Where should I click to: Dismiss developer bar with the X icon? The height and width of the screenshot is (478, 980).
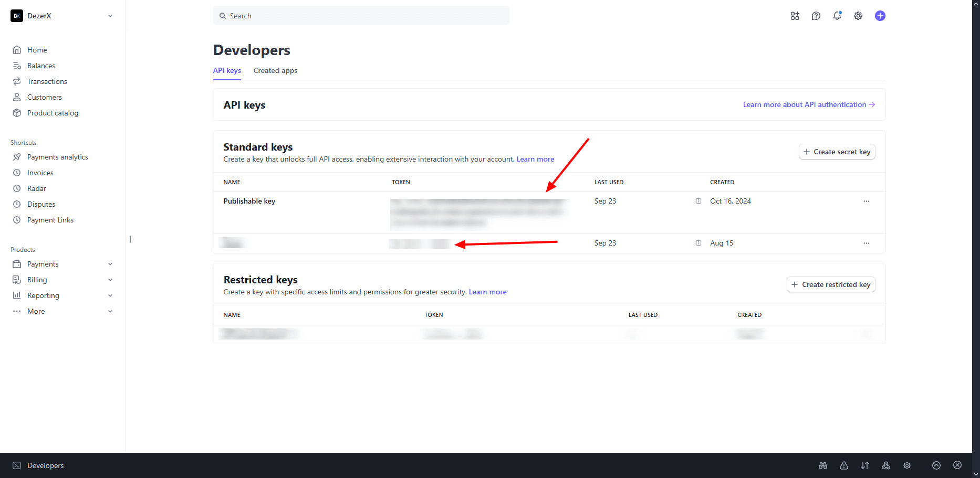point(957,465)
